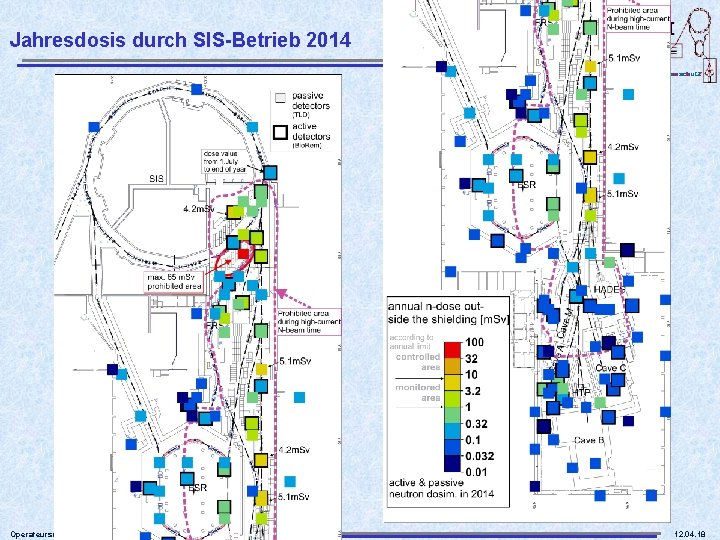Select the red max-dose square in prohibited area

[x=243, y=253]
